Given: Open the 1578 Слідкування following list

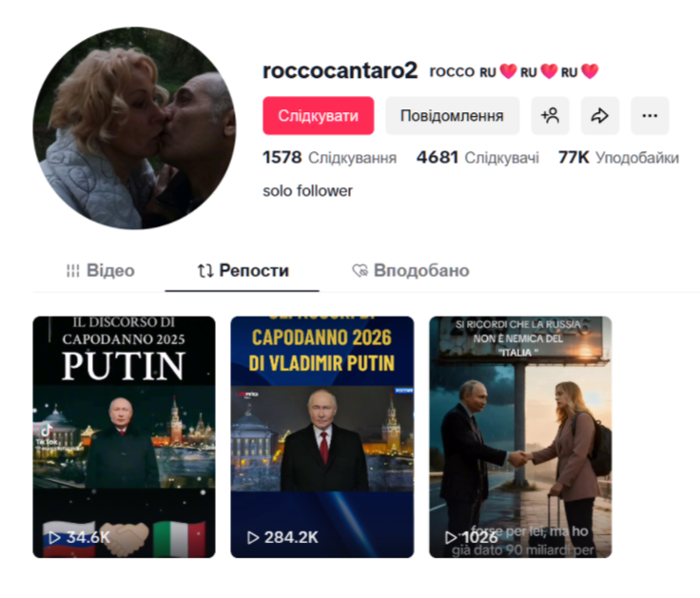Looking at the screenshot, I should 329,158.
